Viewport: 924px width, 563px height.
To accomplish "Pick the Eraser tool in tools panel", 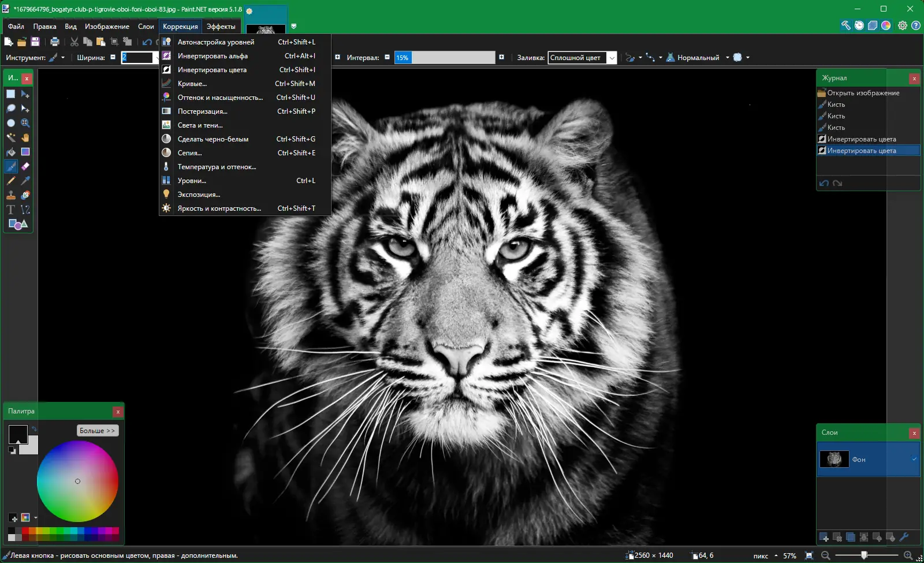I will click(x=25, y=166).
